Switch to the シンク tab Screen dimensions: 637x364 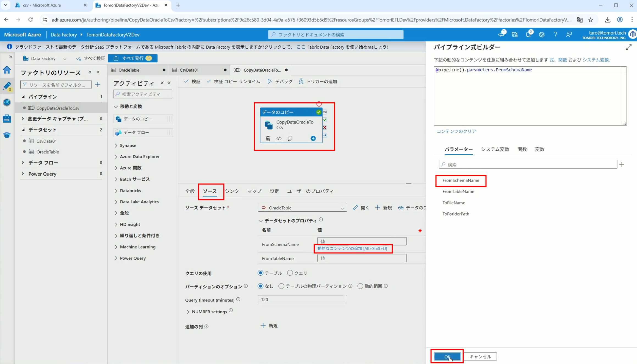232,191
